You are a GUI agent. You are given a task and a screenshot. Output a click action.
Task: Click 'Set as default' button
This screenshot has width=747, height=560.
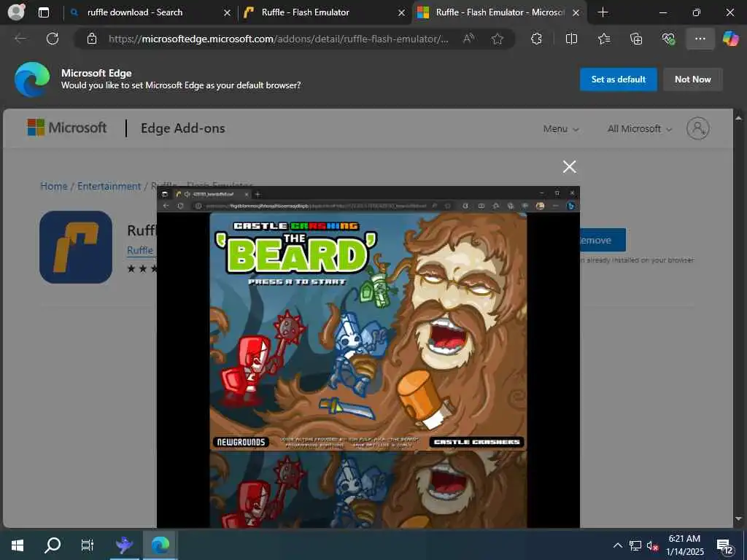[619, 79]
